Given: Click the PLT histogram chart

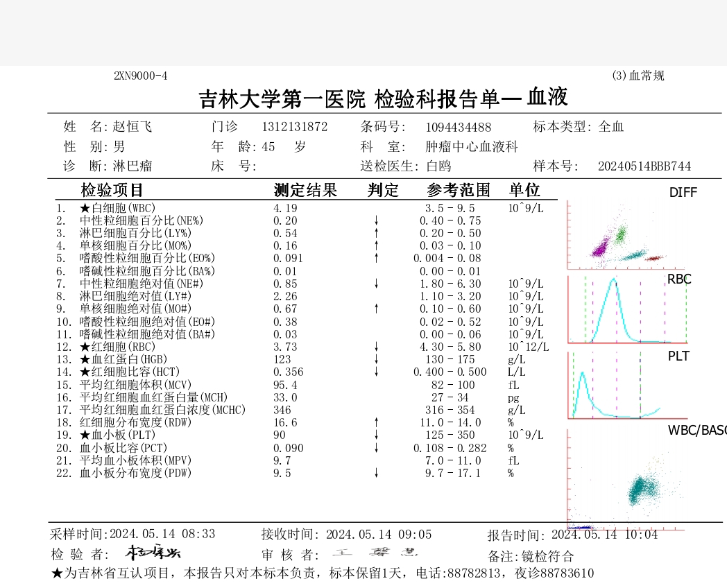Looking at the screenshot, I should (627, 385).
